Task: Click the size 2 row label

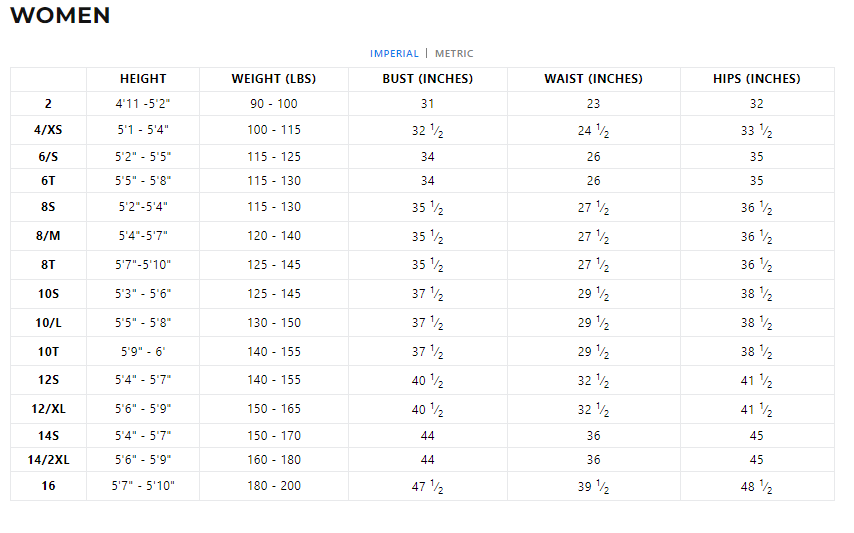Action: click(x=48, y=104)
